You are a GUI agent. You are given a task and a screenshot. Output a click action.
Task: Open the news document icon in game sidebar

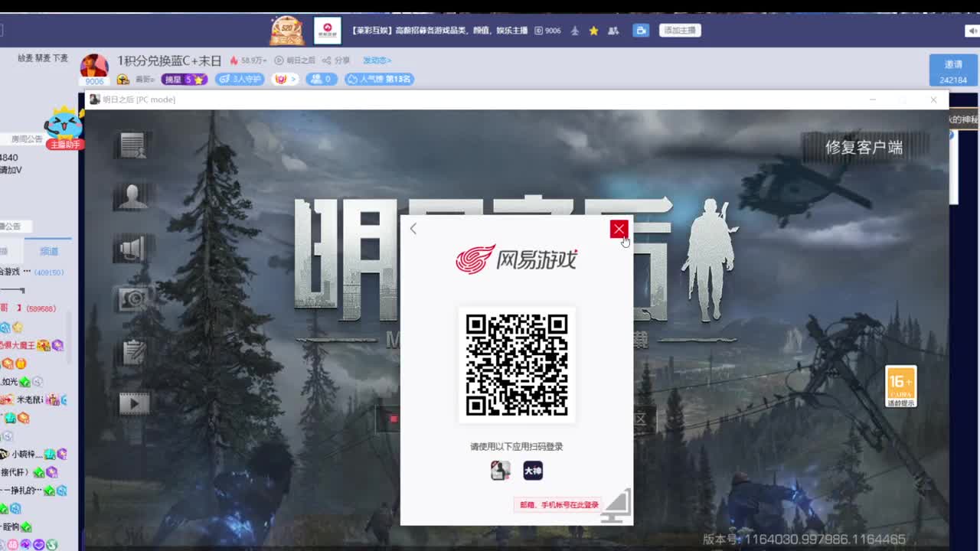pos(132,145)
